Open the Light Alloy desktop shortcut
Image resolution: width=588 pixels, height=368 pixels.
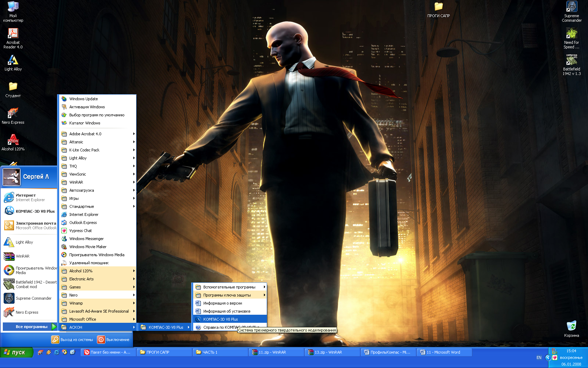(13, 63)
